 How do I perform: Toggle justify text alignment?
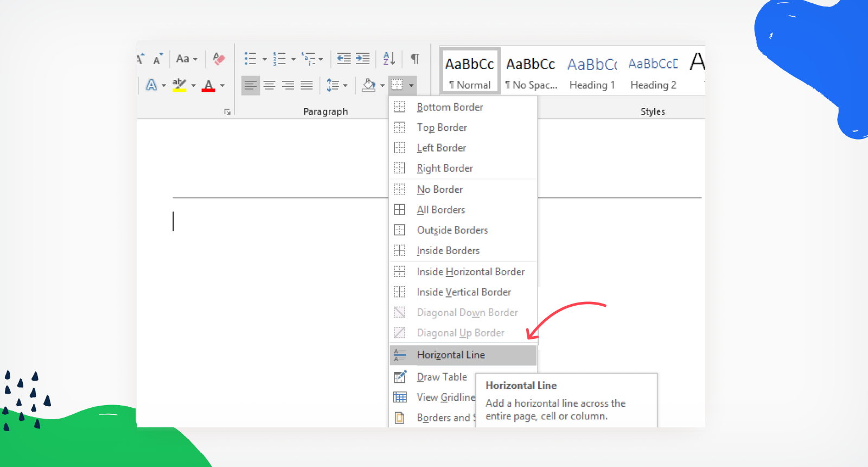[x=307, y=85]
